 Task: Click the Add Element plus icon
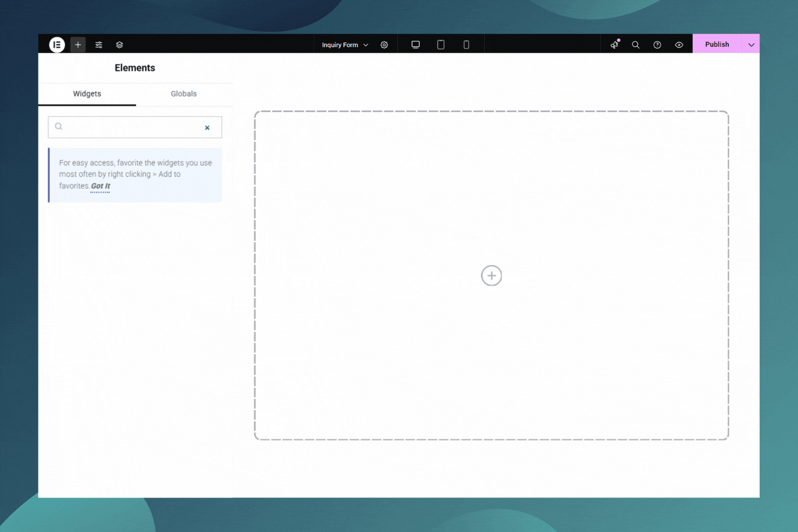78,45
